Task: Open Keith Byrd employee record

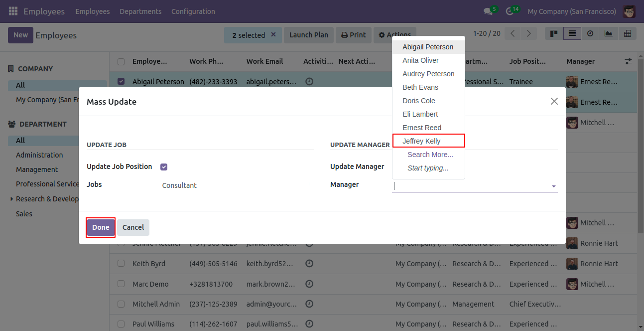Action: click(148, 264)
